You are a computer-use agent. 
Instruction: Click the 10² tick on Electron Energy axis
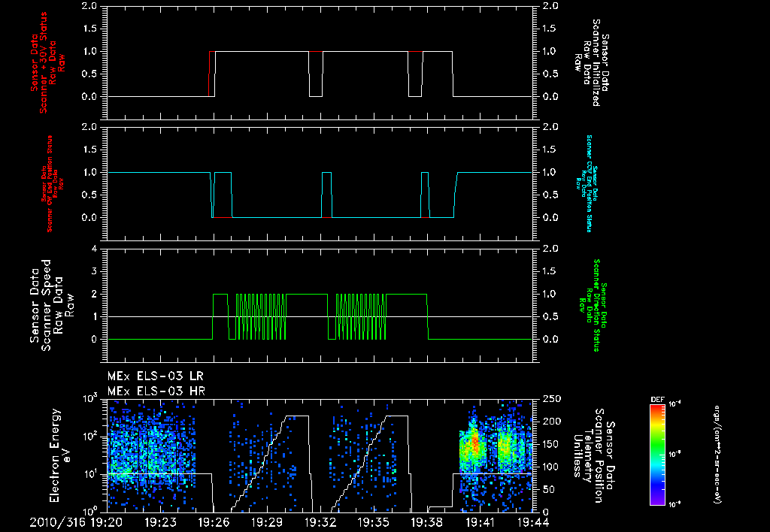[x=89, y=437]
